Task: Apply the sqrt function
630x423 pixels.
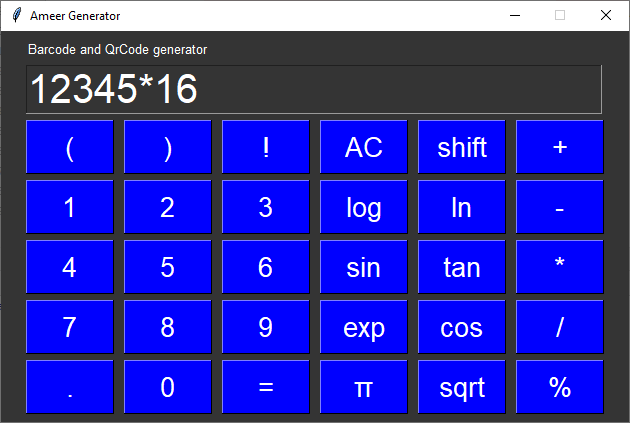Action: (x=462, y=387)
